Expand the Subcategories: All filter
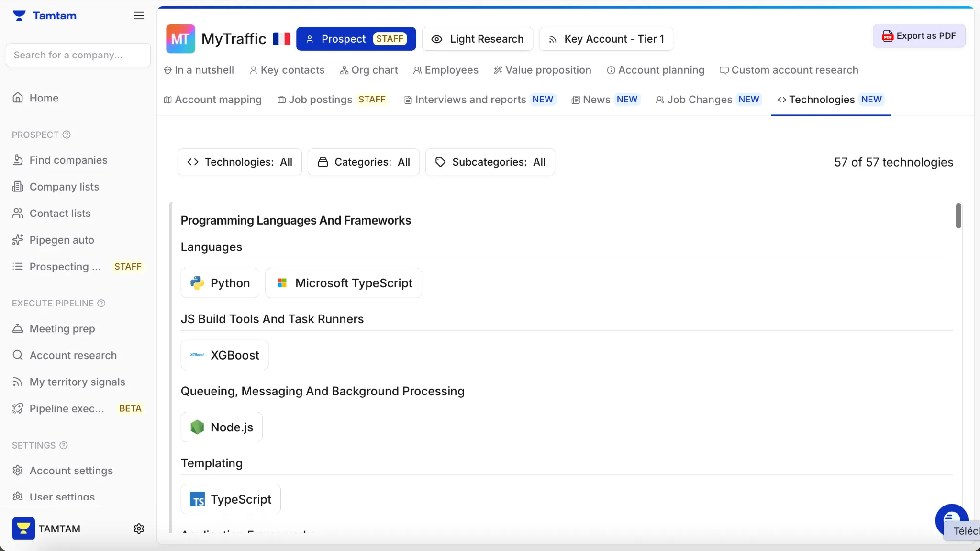Screen dimensions: 980x551 click(x=490, y=162)
